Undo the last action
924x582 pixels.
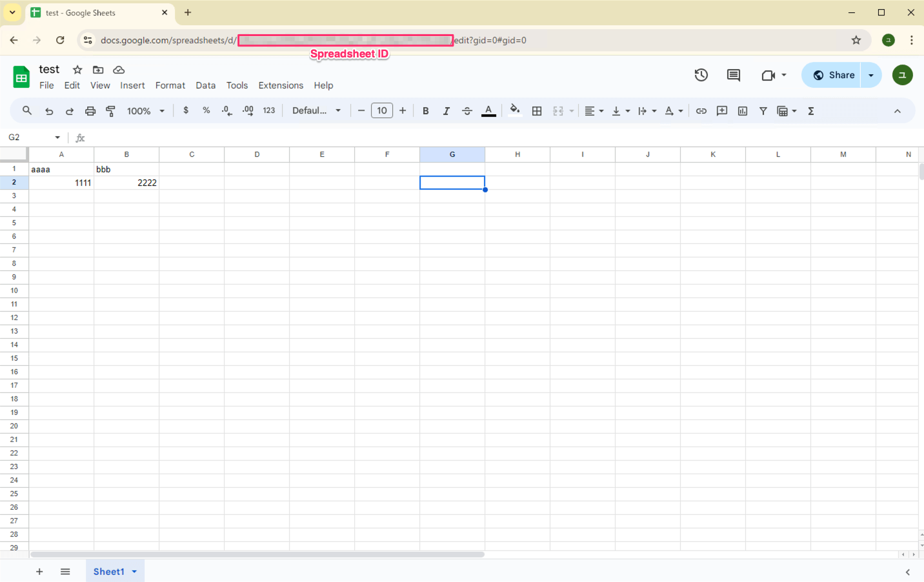[49, 111]
